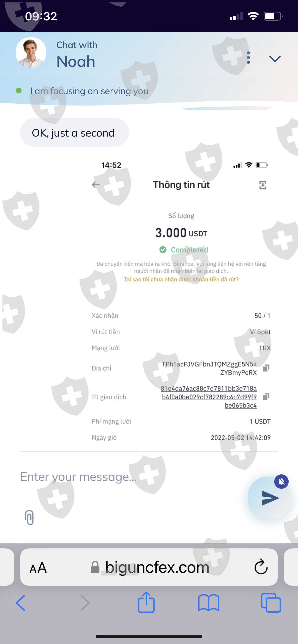Image resolution: width=298 pixels, height=644 pixels.
Task: Tap the yellow "Tại sao tôi chưa nhận" link
Action: click(181, 279)
